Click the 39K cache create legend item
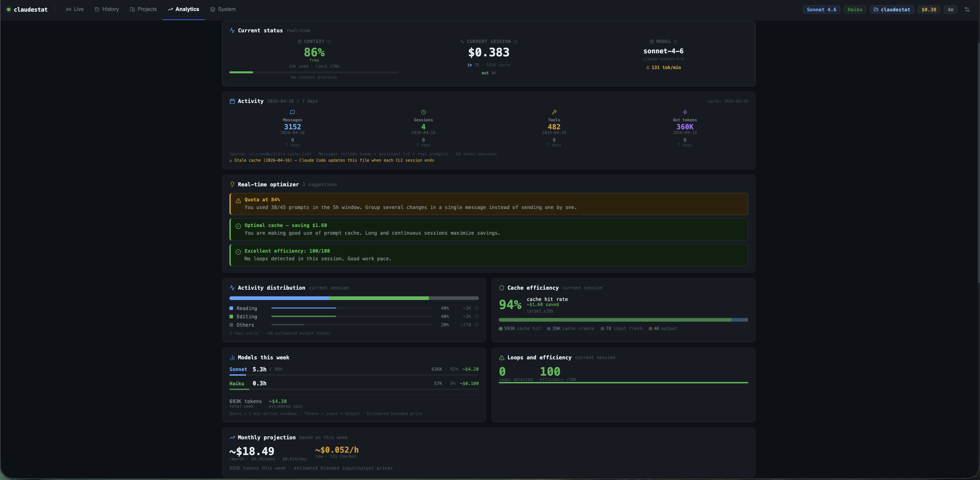980x480 pixels. point(571,329)
